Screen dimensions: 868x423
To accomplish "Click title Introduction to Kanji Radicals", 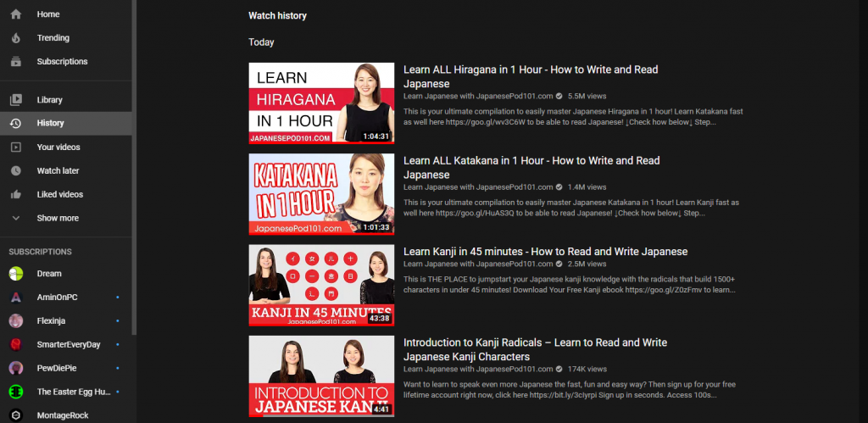I will point(536,349).
